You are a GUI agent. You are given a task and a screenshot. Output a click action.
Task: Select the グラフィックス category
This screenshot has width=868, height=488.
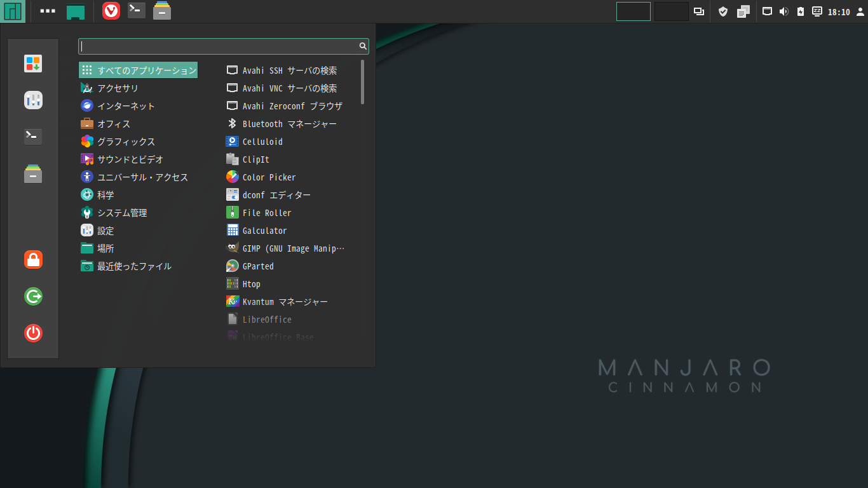pyautogui.click(x=138, y=142)
